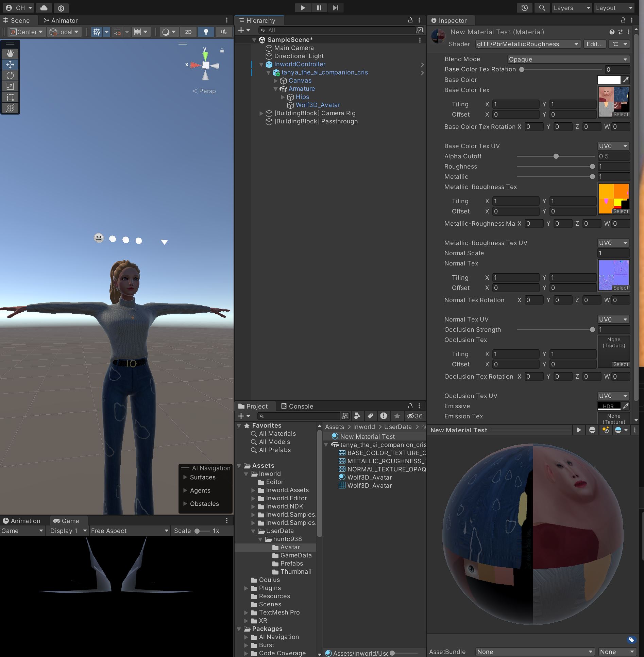Open the asset labels tag icon
The height and width of the screenshot is (657, 644).
tap(631, 640)
